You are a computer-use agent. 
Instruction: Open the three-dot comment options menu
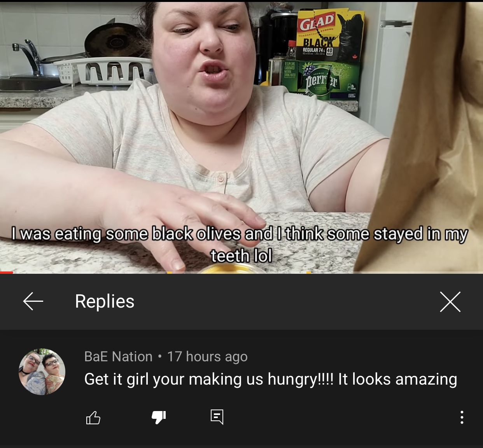tap(462, 417)
